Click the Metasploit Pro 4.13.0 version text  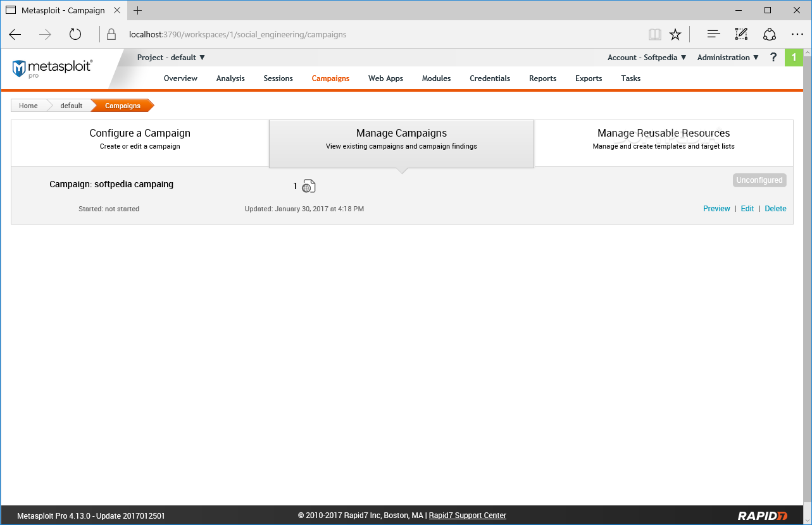click(x=91, y=516)
